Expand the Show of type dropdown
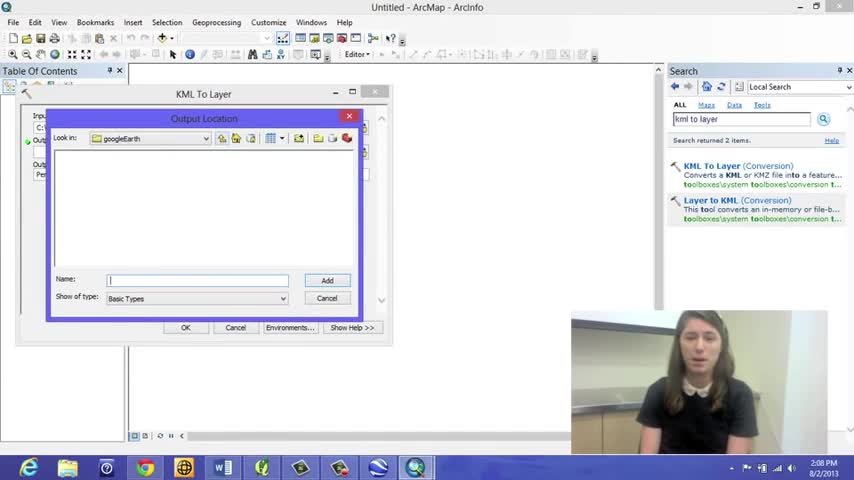Viewport: 854px width, 480px height. 283,299
